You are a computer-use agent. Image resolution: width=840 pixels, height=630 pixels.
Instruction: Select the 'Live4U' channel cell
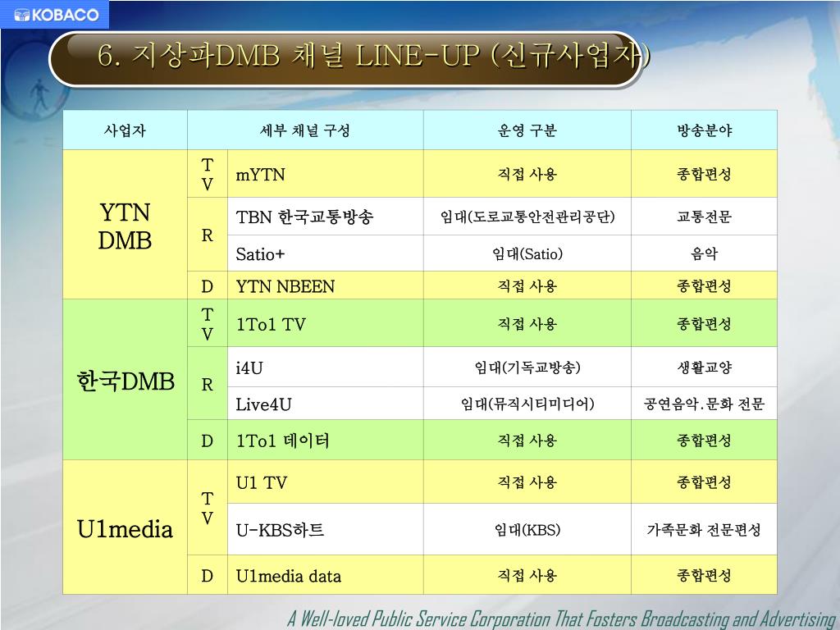325,404
